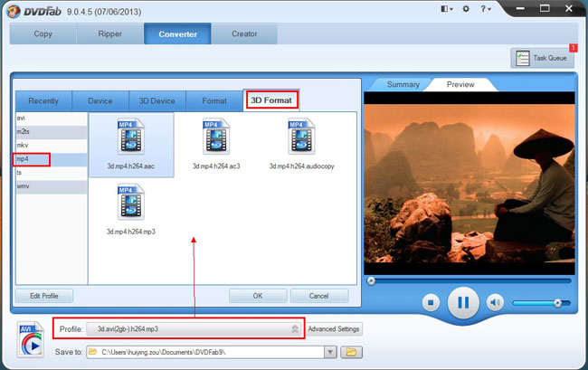Screen dimensions: 588x370
Task: Click the Edit Profile button
Action: click(44, 296)
